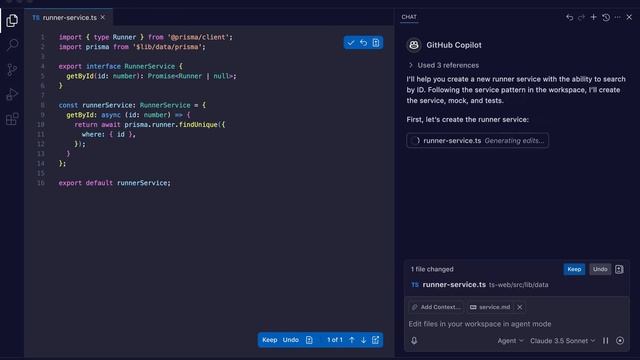Undo last chat request icon in chat header
Viewport: 640px width, 360px height.
(569, 17)
